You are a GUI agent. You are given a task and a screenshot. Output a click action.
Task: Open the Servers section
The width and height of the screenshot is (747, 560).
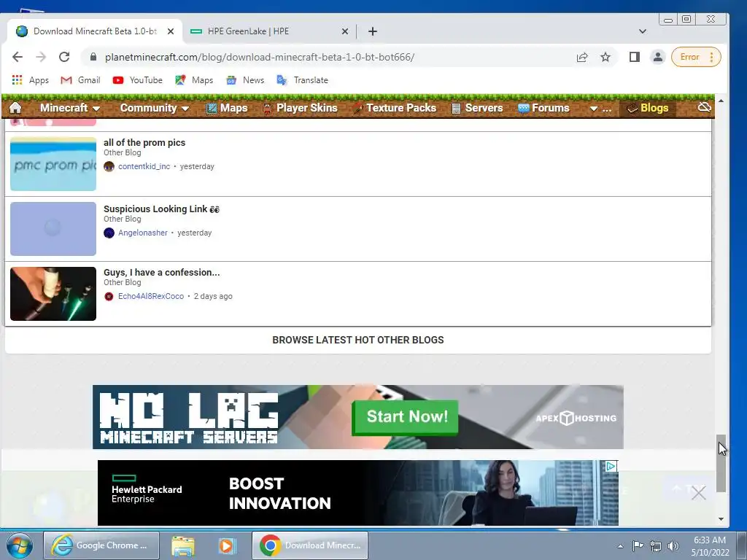[477, 108]
